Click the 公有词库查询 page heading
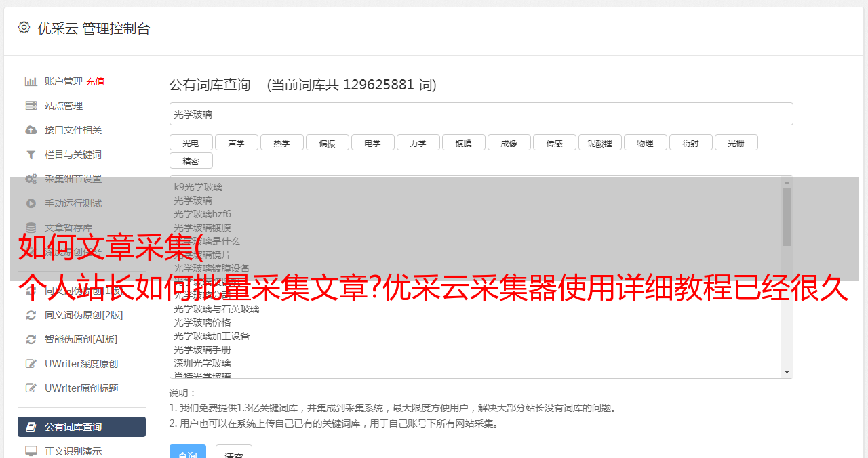This screenshot has width=868, height=458. click(x=210, y=85)
